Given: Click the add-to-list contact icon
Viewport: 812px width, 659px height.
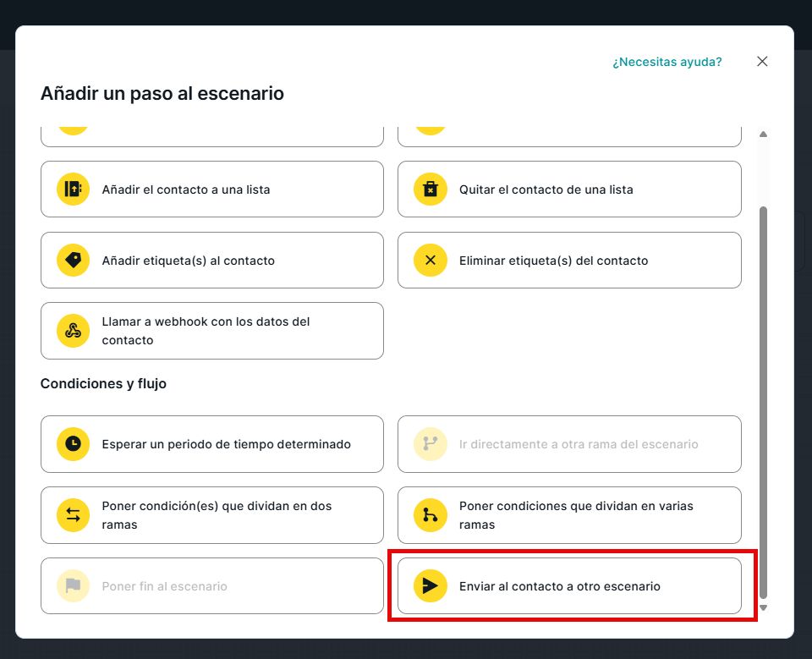Looking at the screenshot, I should pos(73,189).
